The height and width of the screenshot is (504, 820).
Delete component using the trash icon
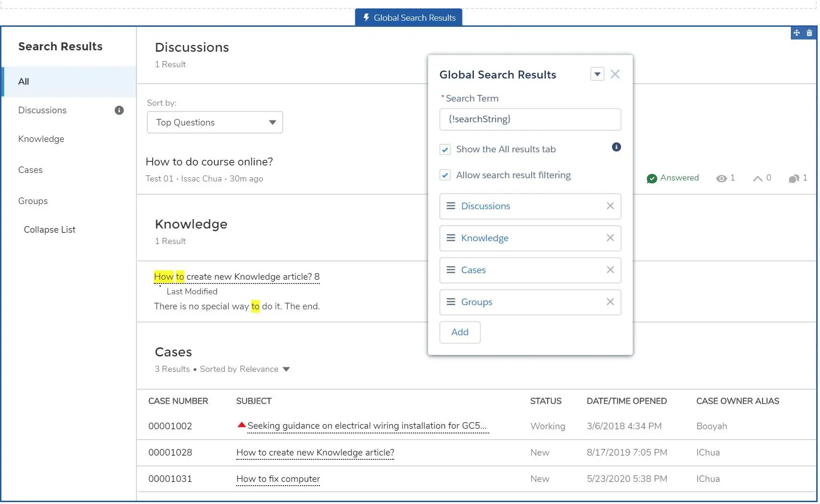coord(809,33)
